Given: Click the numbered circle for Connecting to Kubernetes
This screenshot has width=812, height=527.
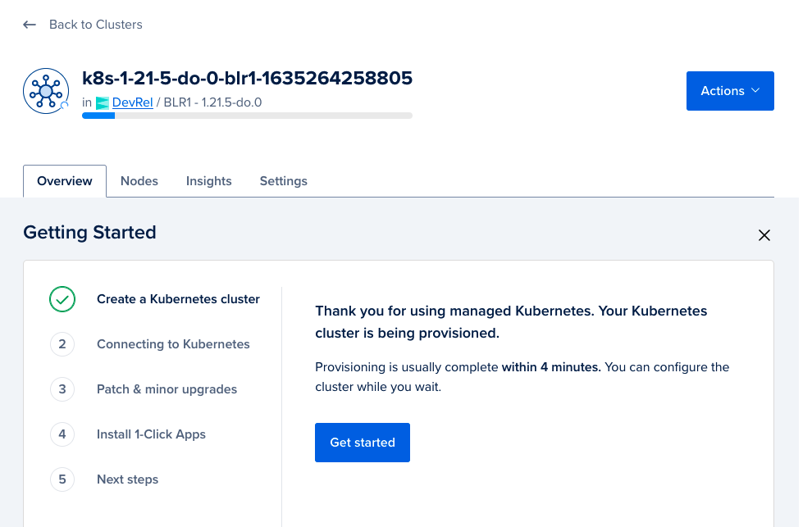Looking at the screenshot, I should coord(62,344).
